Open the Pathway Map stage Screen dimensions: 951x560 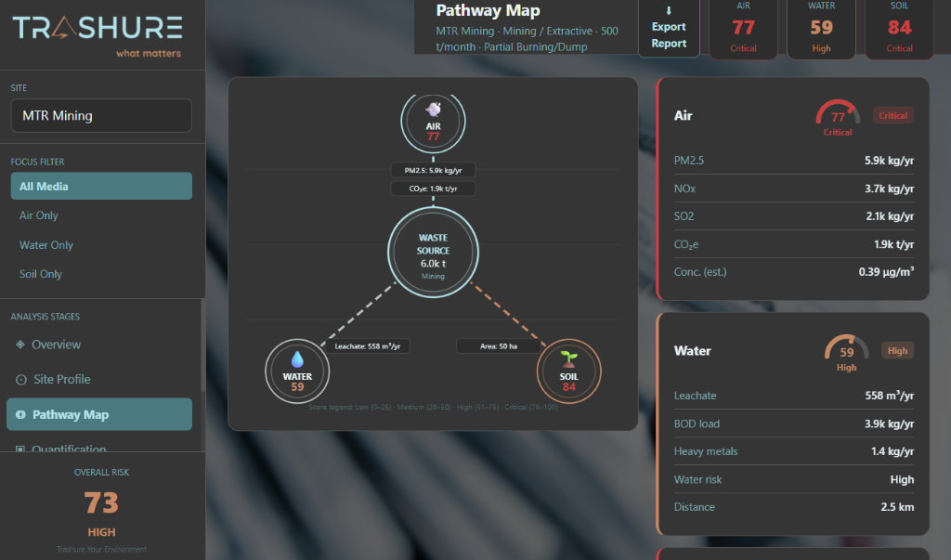click(99, 414)
